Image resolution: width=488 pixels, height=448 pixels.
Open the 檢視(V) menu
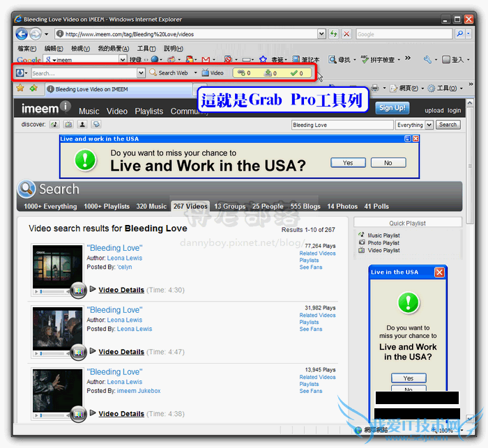pos(80,49)
